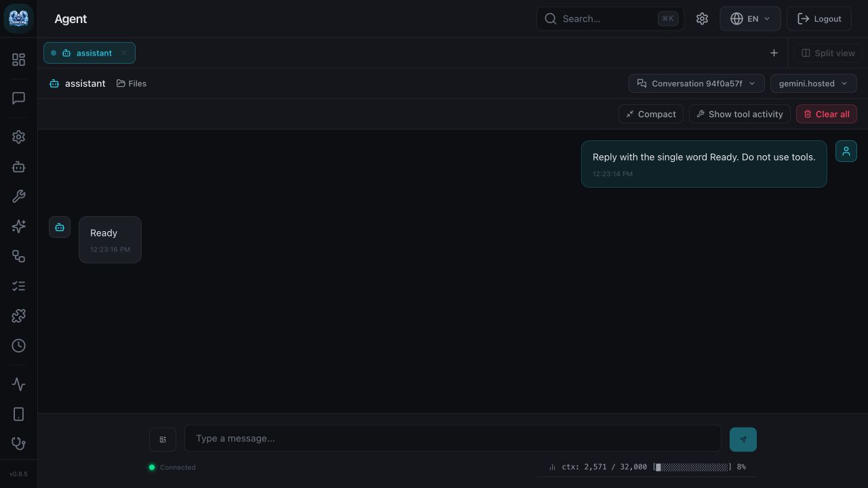Open the gear settings icon in sidebar
The image size is (868, 488).
[18, 137]
